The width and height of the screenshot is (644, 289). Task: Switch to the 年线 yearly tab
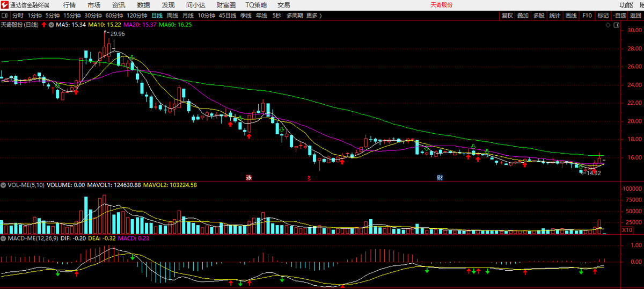click(x=261, y=16)
